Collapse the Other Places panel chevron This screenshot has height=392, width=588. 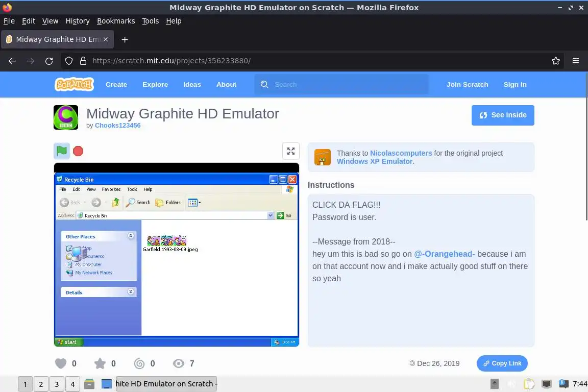[131, 236]
